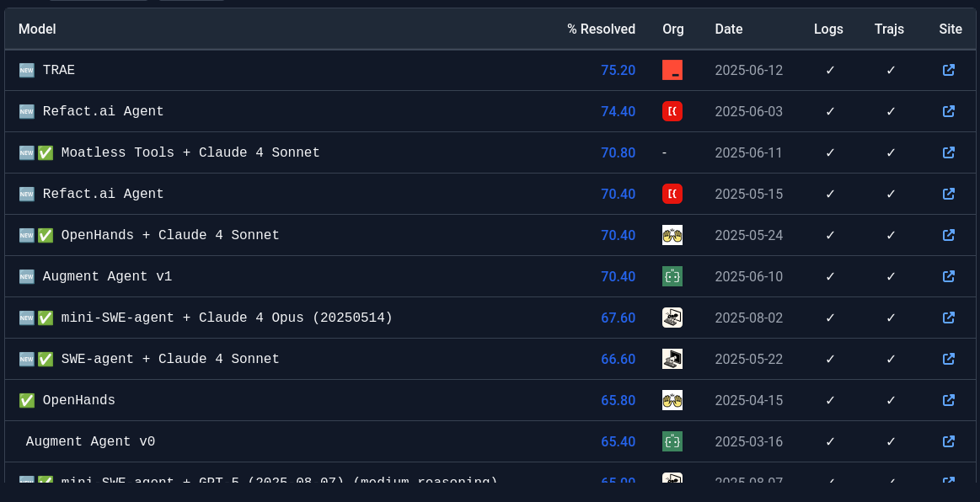Image resolution: width=980 pixels, height=502 pixels.
Task: Click the green verified check beside Moatless Tools
Action: click(x=45, y=152)
